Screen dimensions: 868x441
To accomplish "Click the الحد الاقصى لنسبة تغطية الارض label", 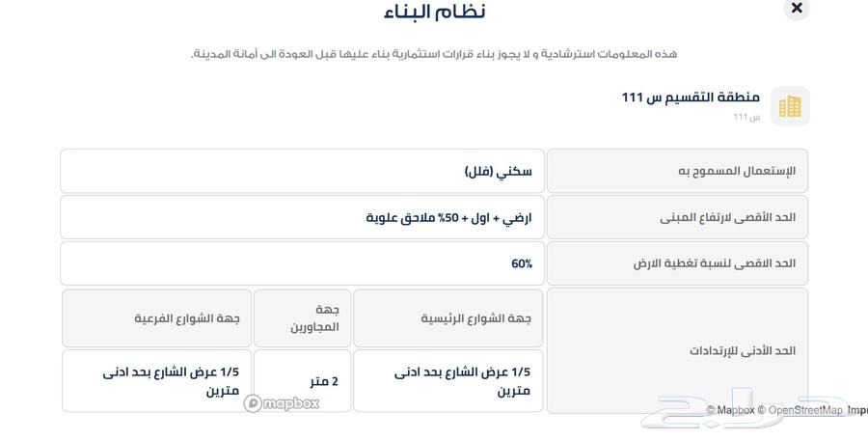I will click(x=677, y=262).
